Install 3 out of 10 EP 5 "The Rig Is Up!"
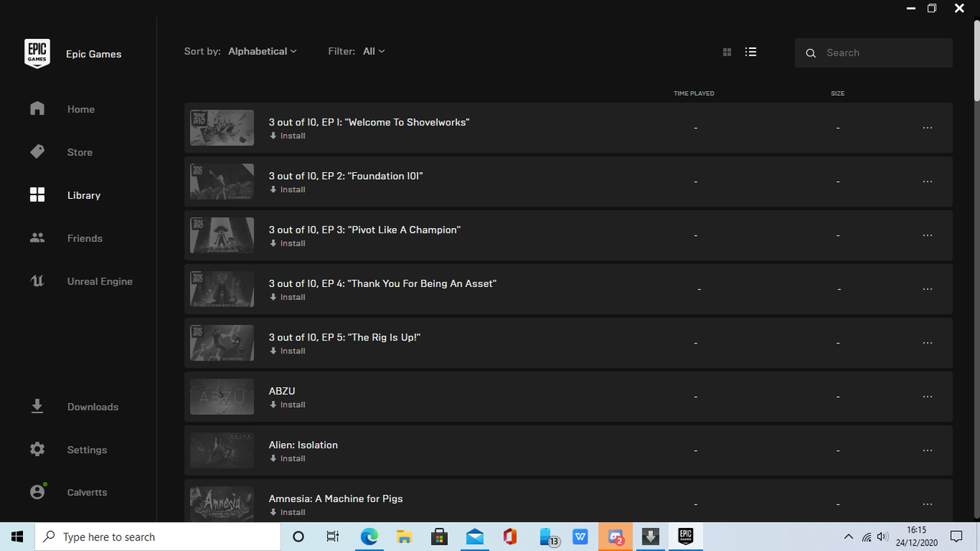Image resolution: width=980 pixels, height=551 pixels. [288, 350]
